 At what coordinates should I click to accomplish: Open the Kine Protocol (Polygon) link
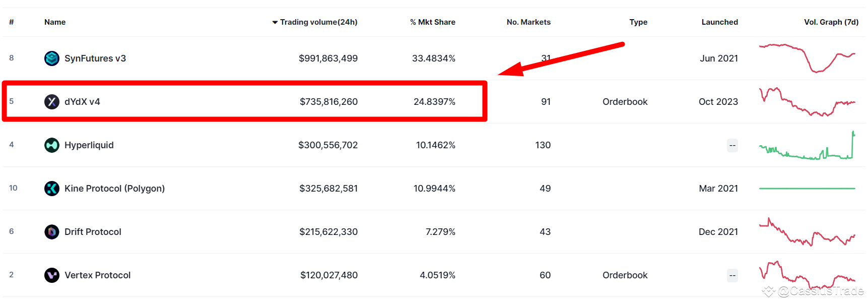click(114, 189)
